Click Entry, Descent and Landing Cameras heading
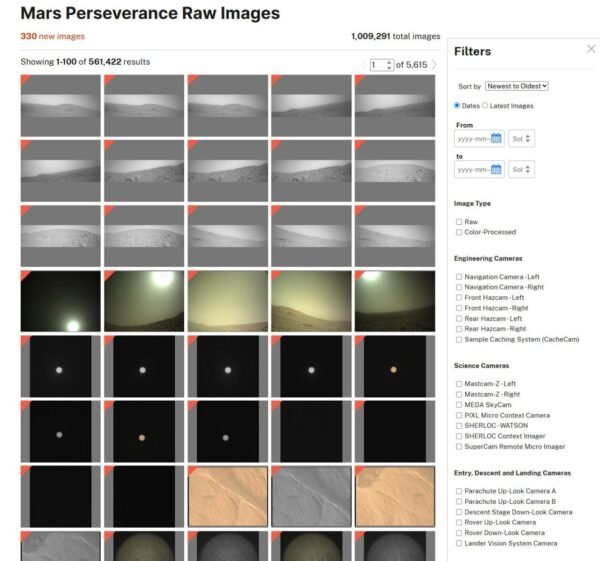This screenshot has height=561, width=600. [512, 473]
